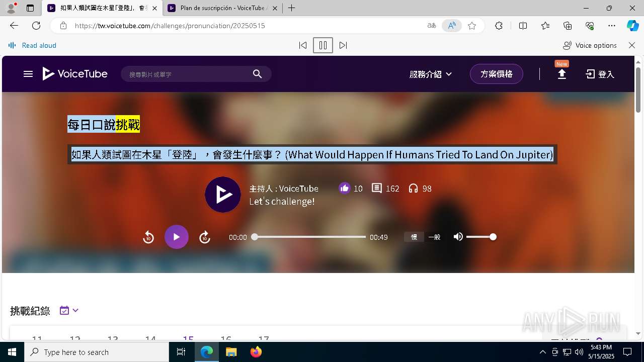Open the Copilot sidebar
Image resolution: width=644 pixels, height=362 pixels.
tap(632, 26)
